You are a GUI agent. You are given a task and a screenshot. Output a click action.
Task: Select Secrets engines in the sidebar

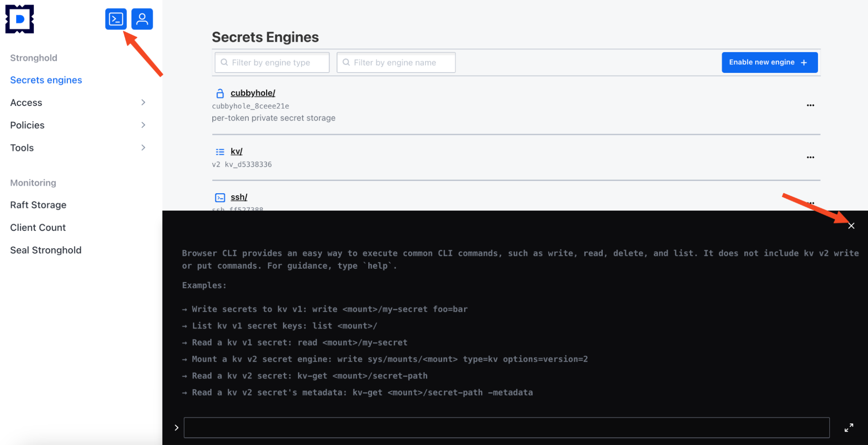pos(46,80)
